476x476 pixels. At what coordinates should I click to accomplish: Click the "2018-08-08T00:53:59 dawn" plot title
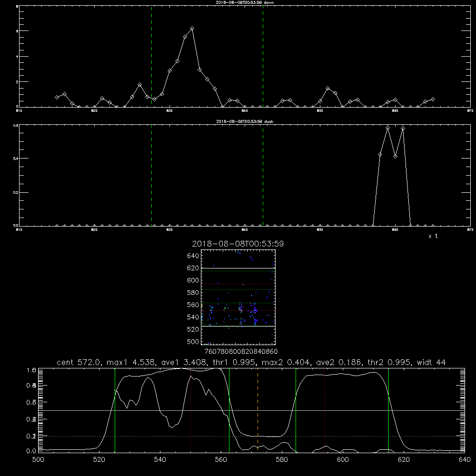click(245, 2)
